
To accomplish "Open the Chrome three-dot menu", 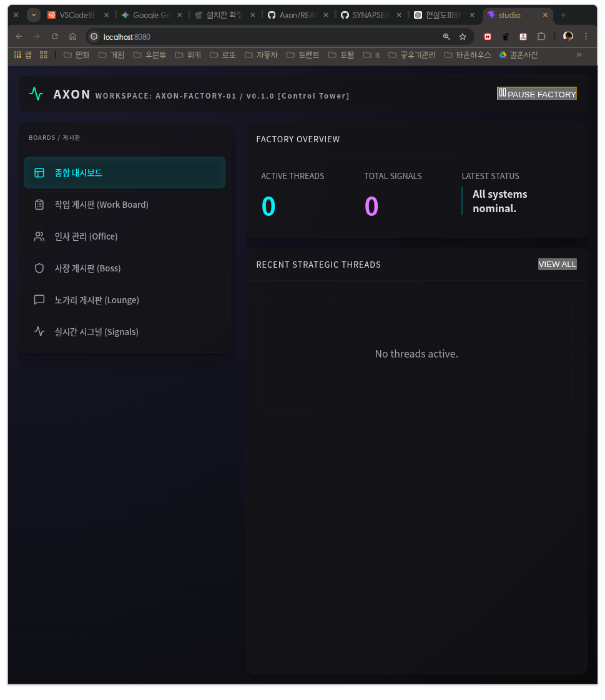I will click(x=586, y=37).
